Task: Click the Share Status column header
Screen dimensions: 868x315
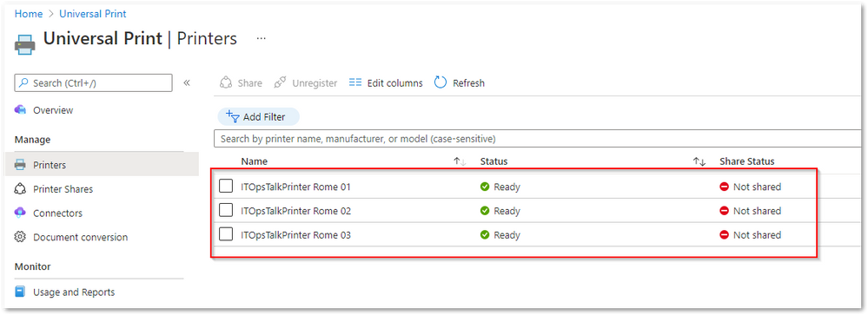Action: pos(746,161)
